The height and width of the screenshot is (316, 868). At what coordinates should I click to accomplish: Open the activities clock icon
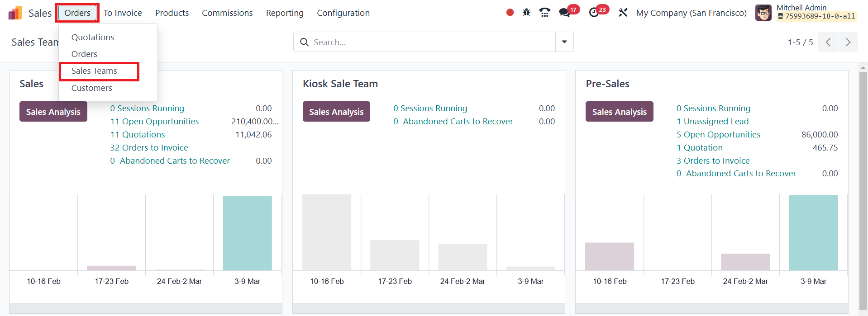(x=594, y=13)
